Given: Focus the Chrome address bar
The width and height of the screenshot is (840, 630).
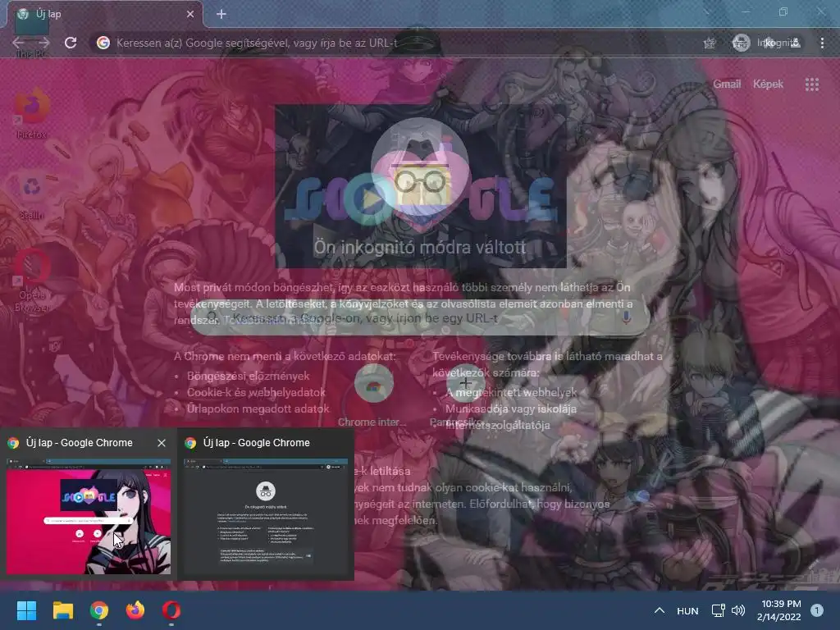Looking at the screenshot, I should (x=396, y=43).
